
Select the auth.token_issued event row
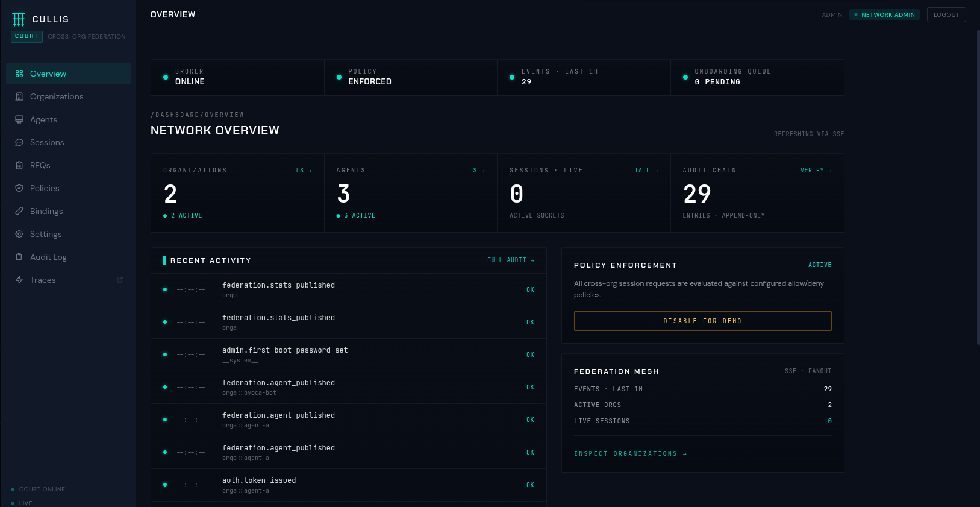point(349,485)
